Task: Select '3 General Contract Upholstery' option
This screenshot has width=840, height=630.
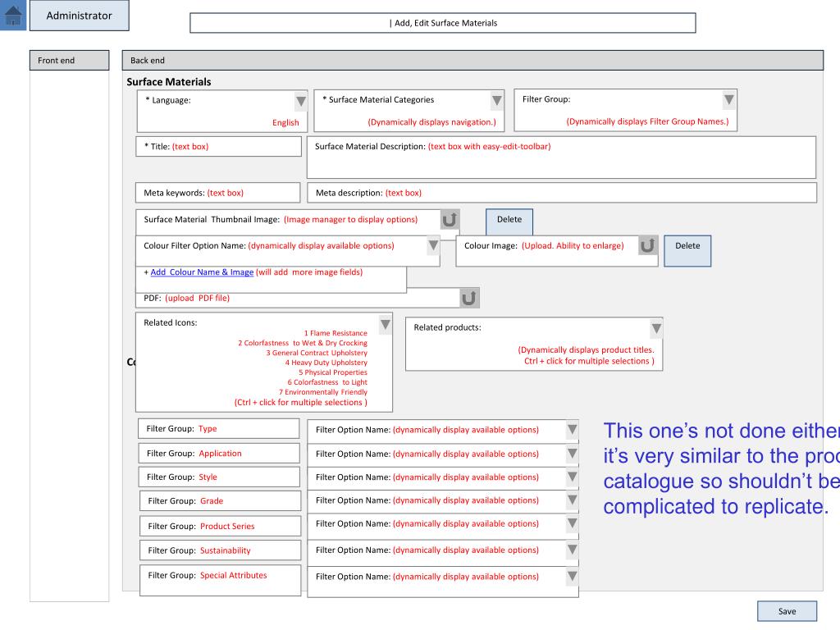Action: coord(317,353)
